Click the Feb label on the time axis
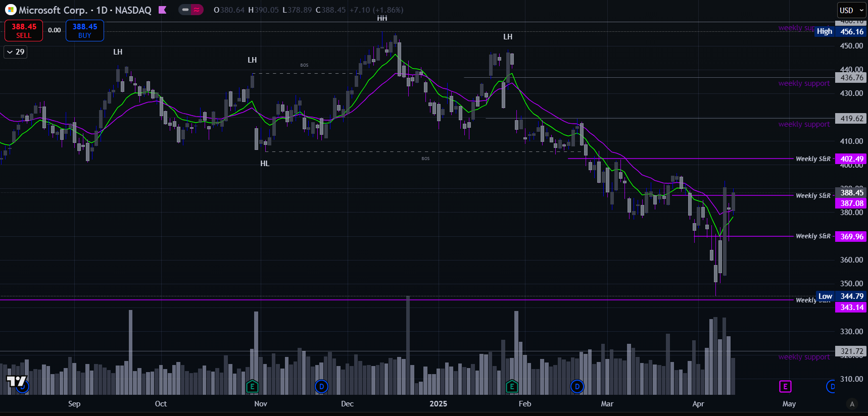 coord(525,404)
